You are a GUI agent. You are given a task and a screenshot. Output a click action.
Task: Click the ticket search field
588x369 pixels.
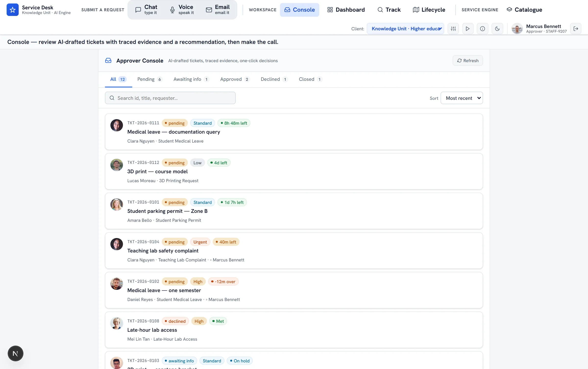pyautogui.click(x=170, y=98)
